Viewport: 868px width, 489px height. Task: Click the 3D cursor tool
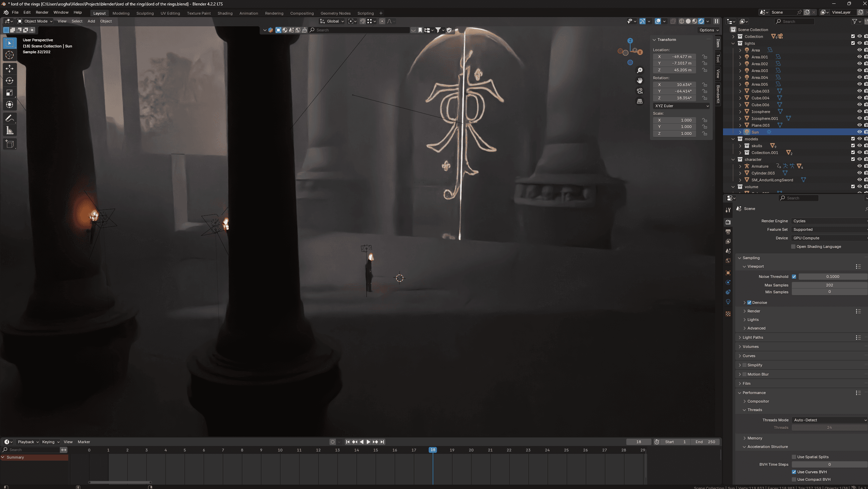[x=10, y=55]
